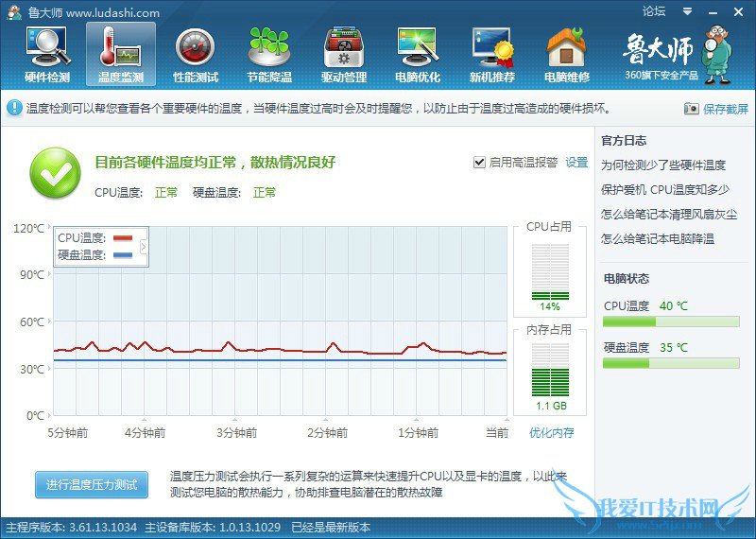Click the 鲁大师 logo with mascot
The height and width of the screenshot is (539, 756).
click(x=678, y=54)
